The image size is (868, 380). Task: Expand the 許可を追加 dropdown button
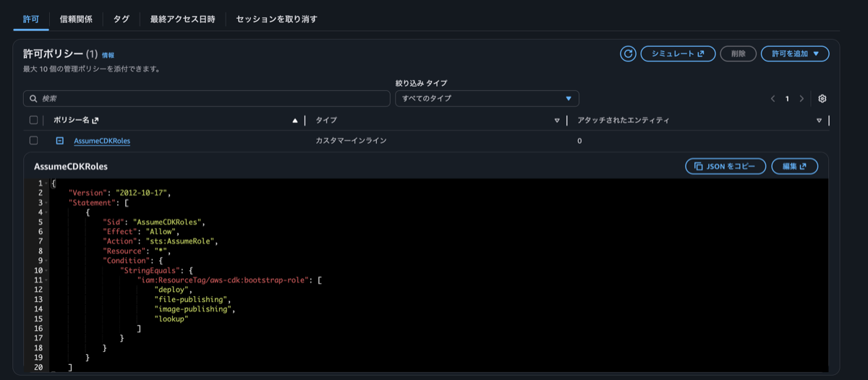(795, 53)
